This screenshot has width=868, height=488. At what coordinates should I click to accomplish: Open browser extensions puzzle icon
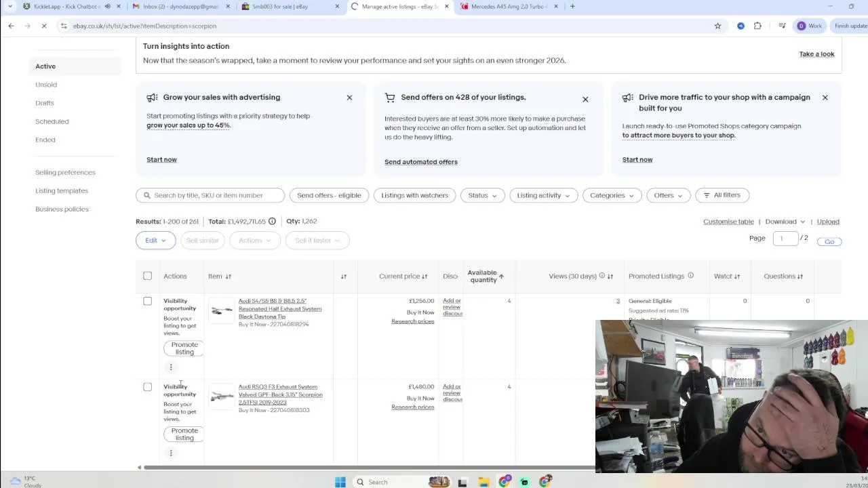tap(757, 26)
